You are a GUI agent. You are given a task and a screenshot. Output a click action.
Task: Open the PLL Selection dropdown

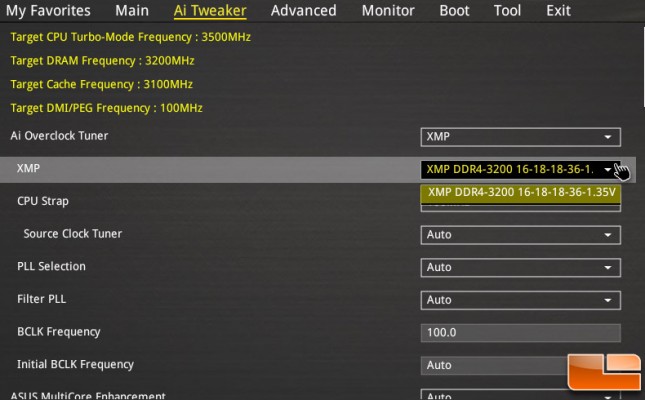[520, 267]
